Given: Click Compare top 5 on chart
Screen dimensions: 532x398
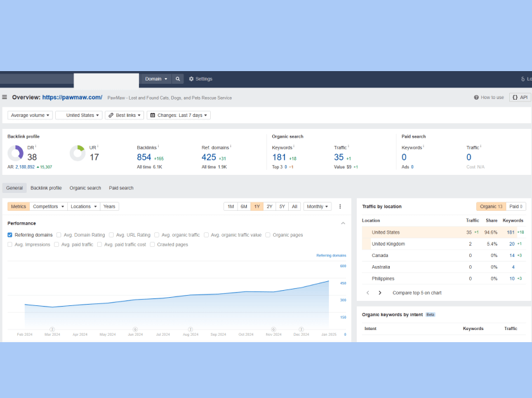Looking at the screenshot, I should 416,293.
